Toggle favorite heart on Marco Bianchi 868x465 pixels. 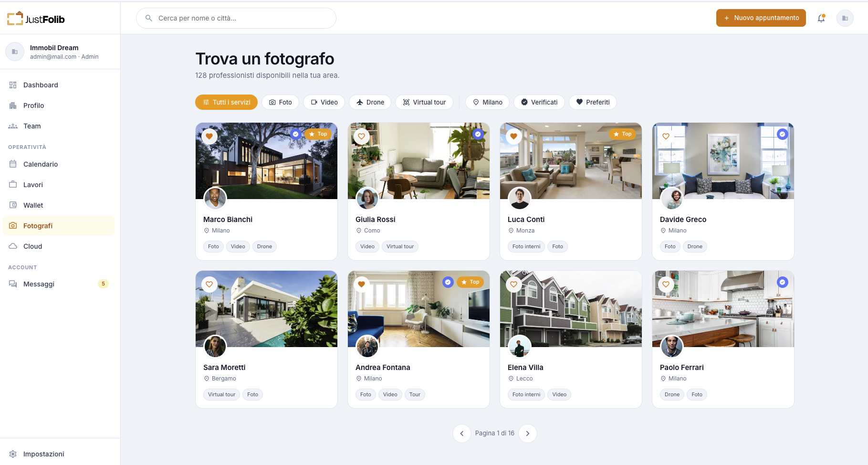pos(209,137)
